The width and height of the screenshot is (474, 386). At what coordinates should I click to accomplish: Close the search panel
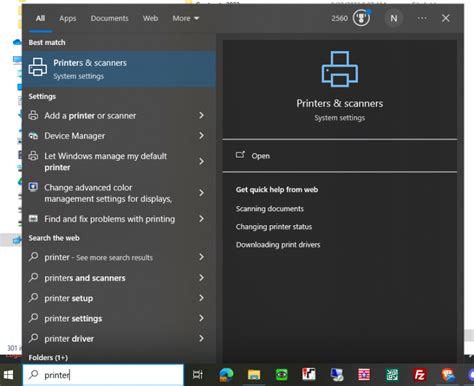(x=446, y=18)
